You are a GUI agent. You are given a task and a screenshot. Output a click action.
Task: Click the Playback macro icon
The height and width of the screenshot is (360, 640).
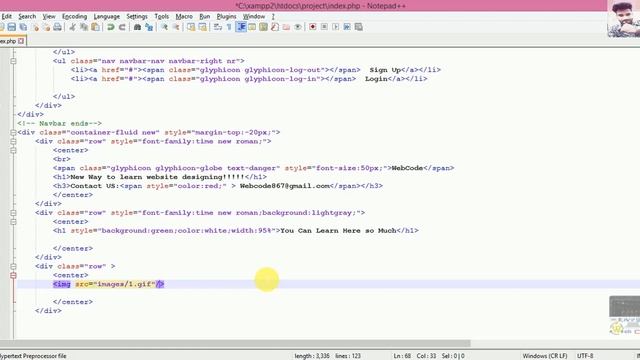pyautogui.click(x=336, y=27)
